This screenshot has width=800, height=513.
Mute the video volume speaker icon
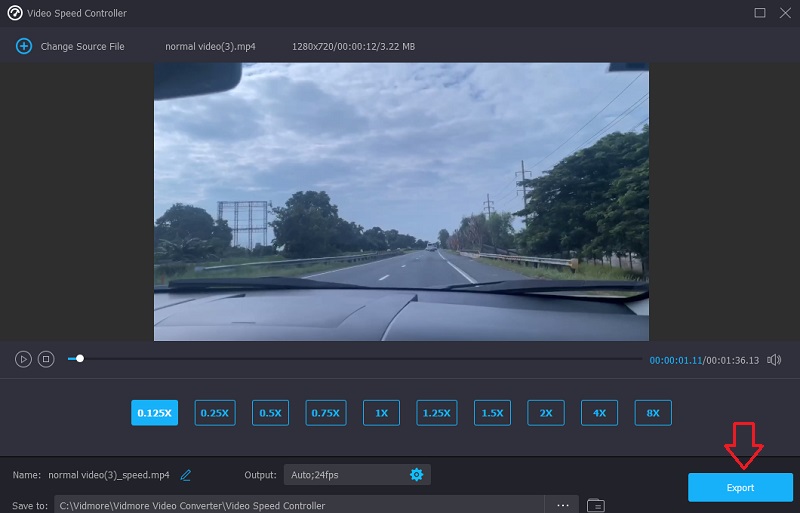pos(774,360)
